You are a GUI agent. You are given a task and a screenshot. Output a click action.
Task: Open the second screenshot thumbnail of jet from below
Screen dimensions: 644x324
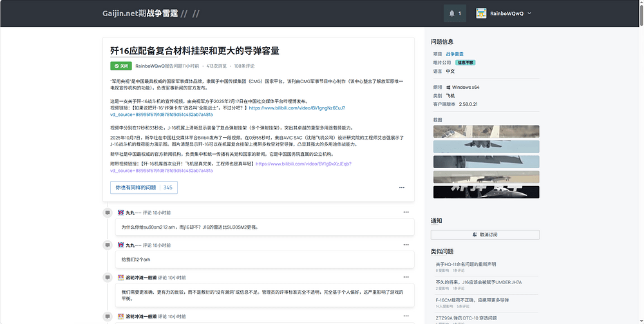(486, 147)
